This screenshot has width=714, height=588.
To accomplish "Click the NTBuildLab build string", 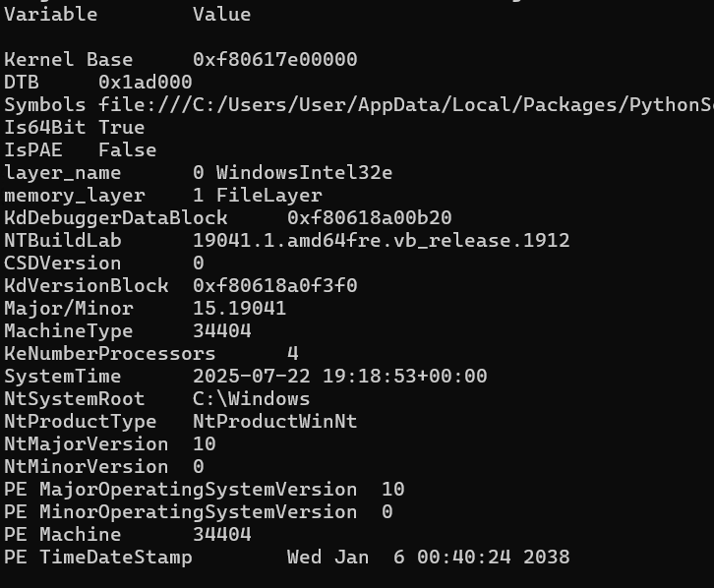I will (382, 241).
